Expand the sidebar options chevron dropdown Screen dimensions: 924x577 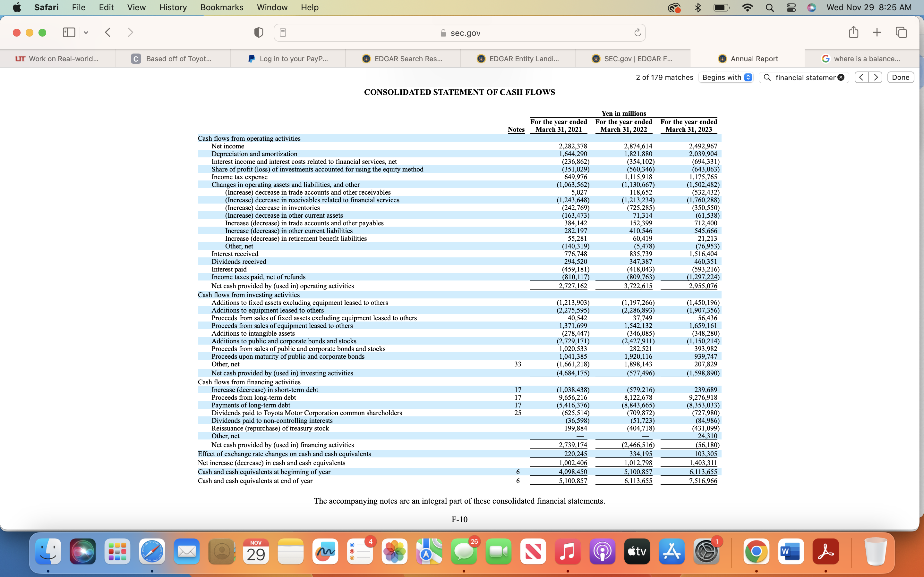click(x=86, y=33)
